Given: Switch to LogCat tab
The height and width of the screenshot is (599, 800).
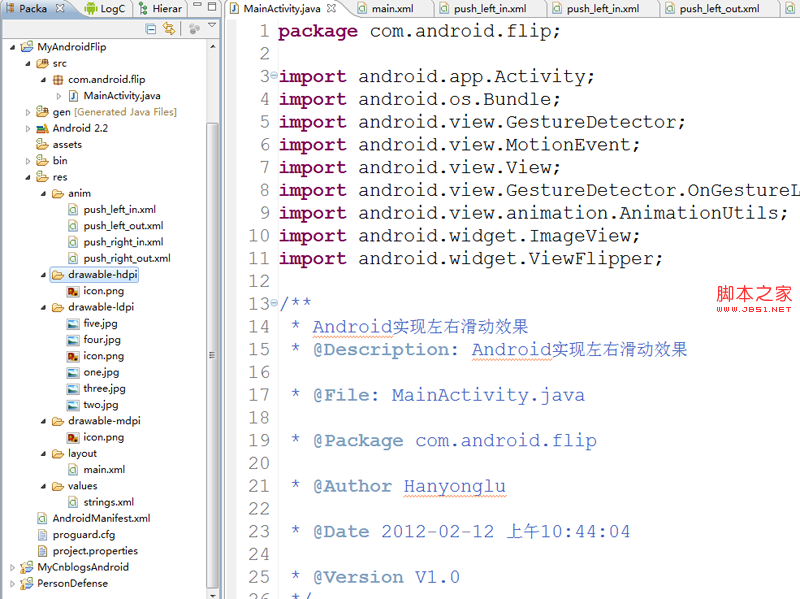Looking at the screenshot, I should (105, 9).
